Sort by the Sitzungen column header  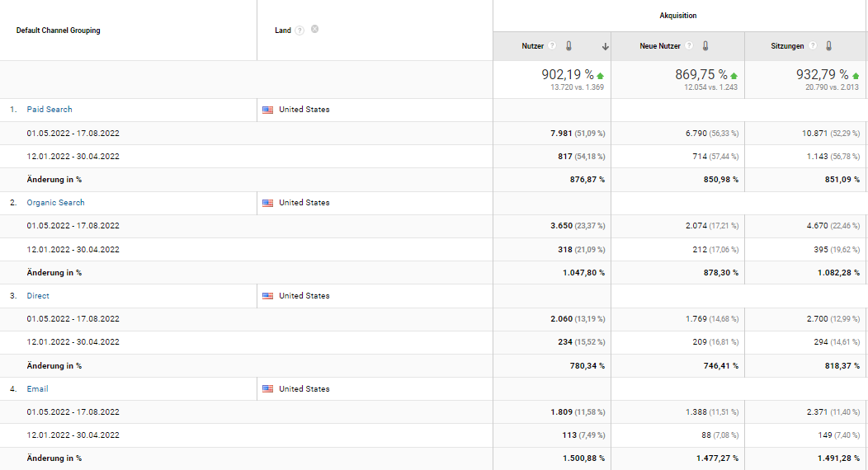click(787, 46)
